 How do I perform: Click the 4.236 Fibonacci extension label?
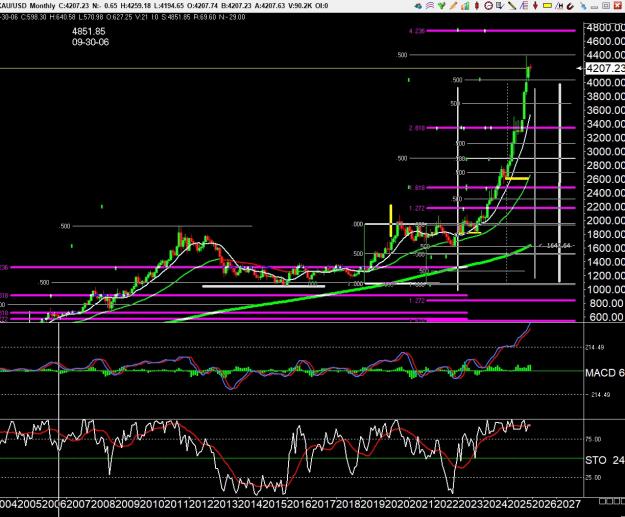click(417, 31)
